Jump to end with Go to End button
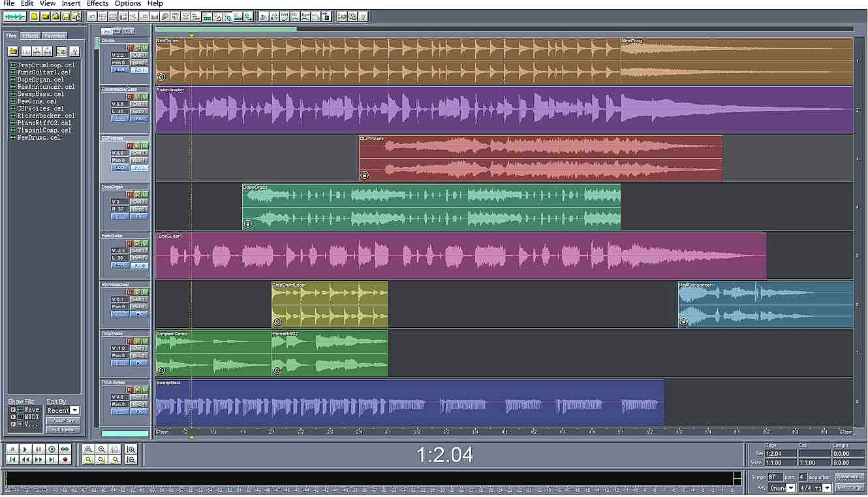 (x=52, y=460)
